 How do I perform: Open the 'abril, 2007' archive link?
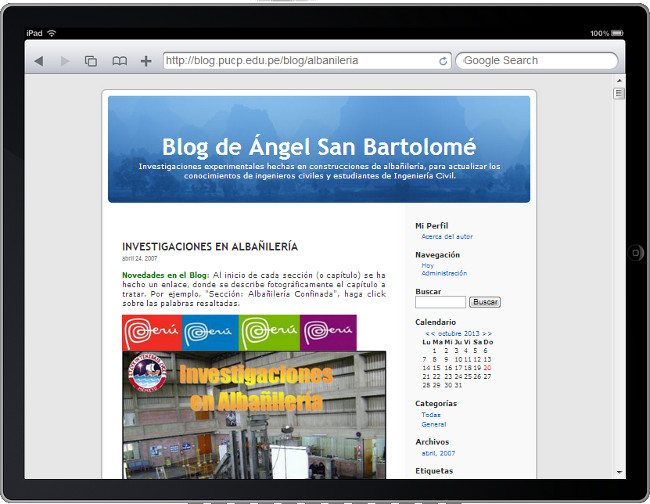pyautogui.click(x=439, y=452)
